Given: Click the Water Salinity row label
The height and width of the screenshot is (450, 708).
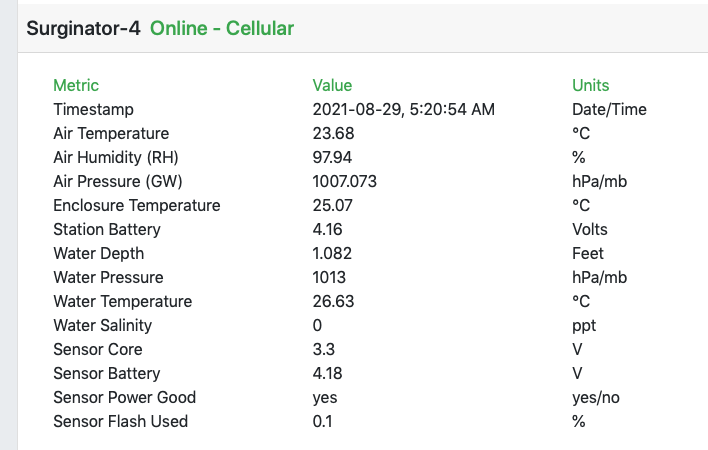Looking at the screenshot, I should (103, 325).
